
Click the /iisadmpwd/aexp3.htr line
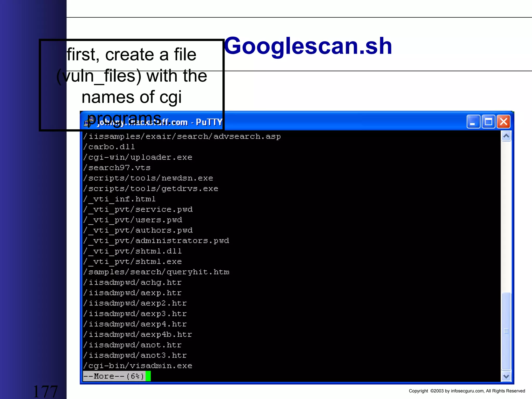point(135,314)
